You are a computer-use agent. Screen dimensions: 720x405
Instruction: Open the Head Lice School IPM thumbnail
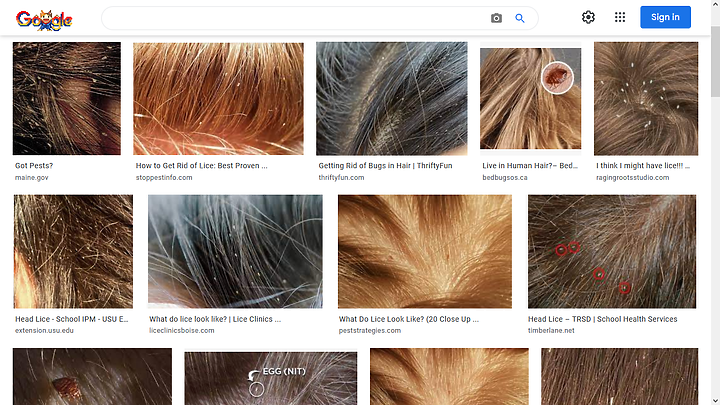(73, 251)
